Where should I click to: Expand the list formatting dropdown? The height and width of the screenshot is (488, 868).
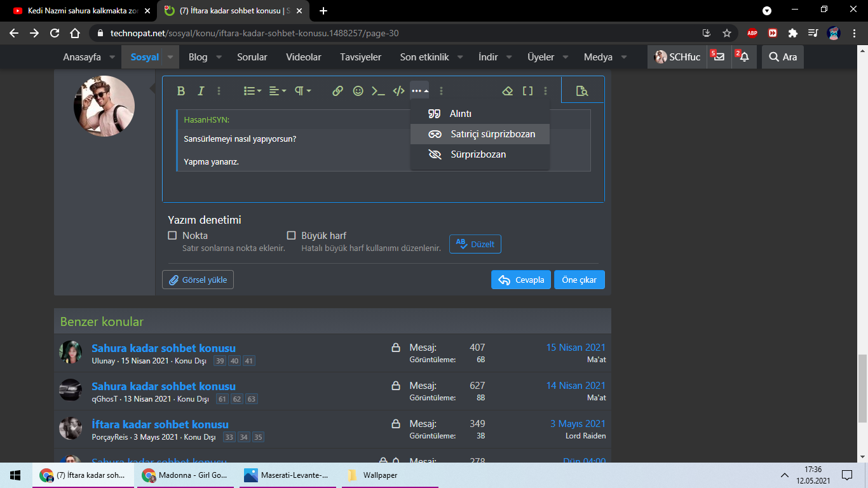(253, 91)
